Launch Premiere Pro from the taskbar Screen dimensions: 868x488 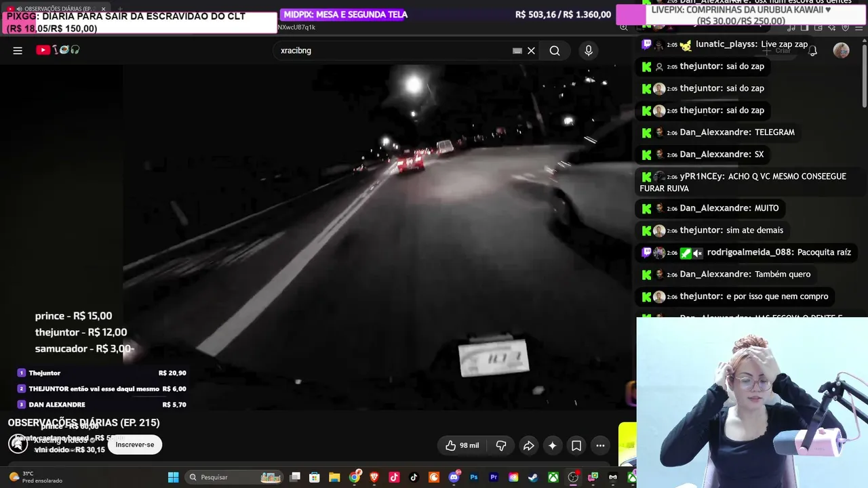[x=494, y=477]
